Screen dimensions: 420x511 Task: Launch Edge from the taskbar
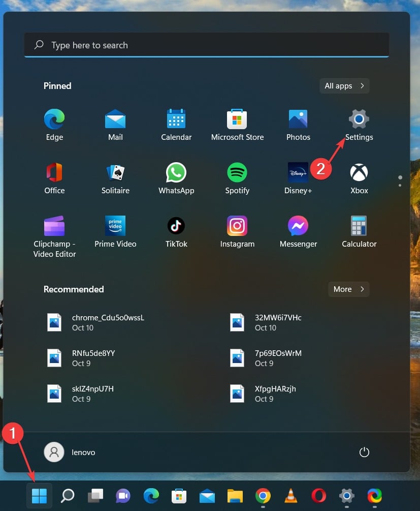tap(151, 496)
